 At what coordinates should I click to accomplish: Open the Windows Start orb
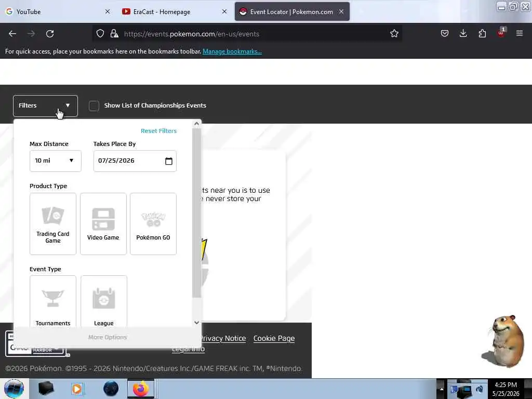(x=14, y=389)
